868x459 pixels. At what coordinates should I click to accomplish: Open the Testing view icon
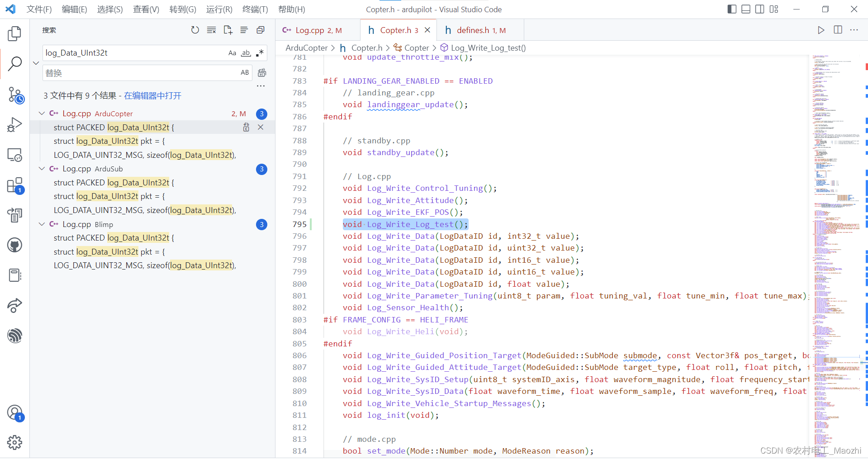pos(14,215)
